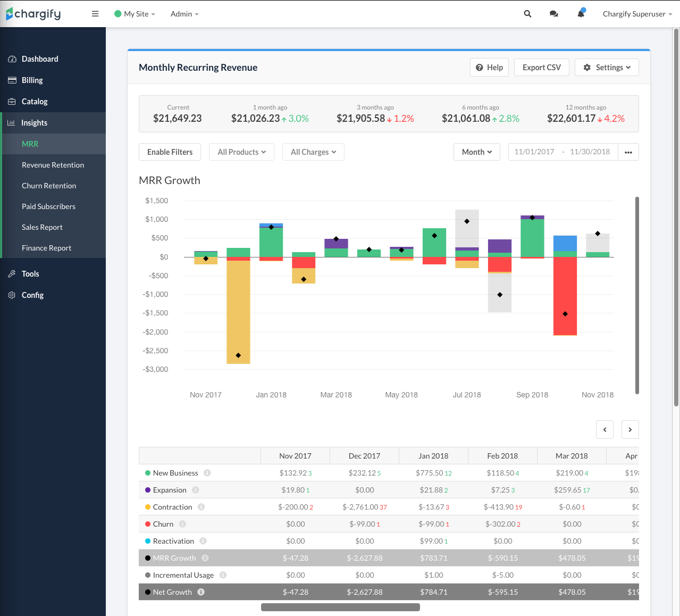Open search with the magnifier icon
This screenshot has height=616, width=680.
[x=527, y=14]
